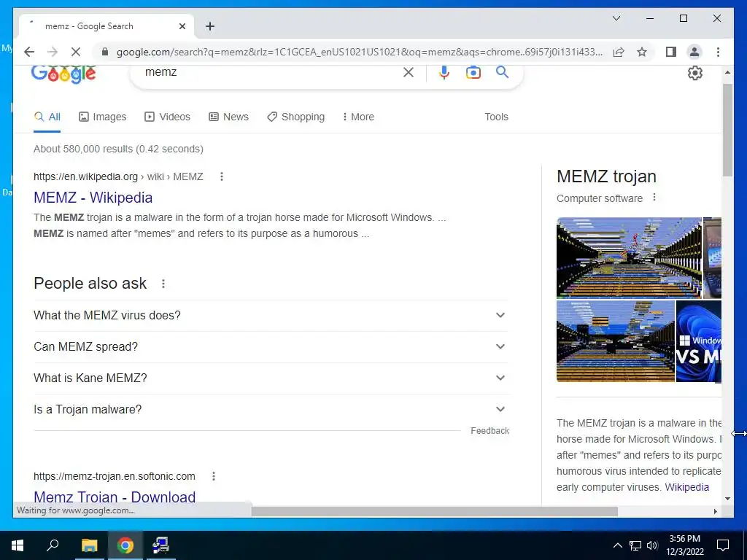Expand 'What is Kane MEMZ?' question

(x=271, y=378)
